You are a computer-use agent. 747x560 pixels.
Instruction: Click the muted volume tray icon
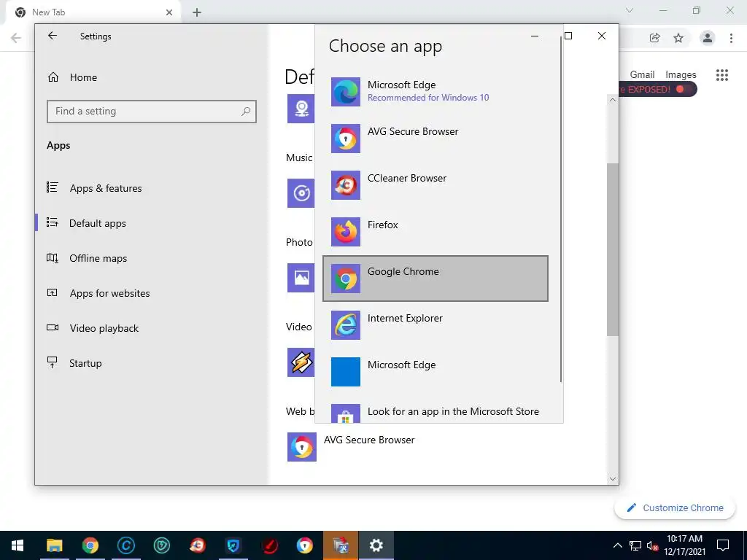pos(651,545)
